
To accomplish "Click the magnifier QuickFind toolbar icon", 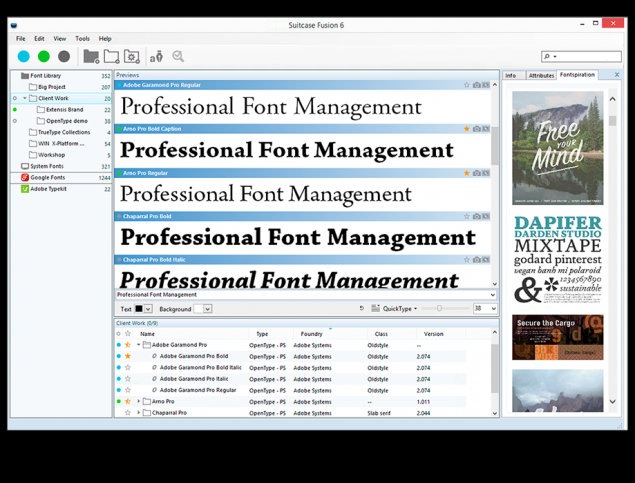I will tap(178, 56).
